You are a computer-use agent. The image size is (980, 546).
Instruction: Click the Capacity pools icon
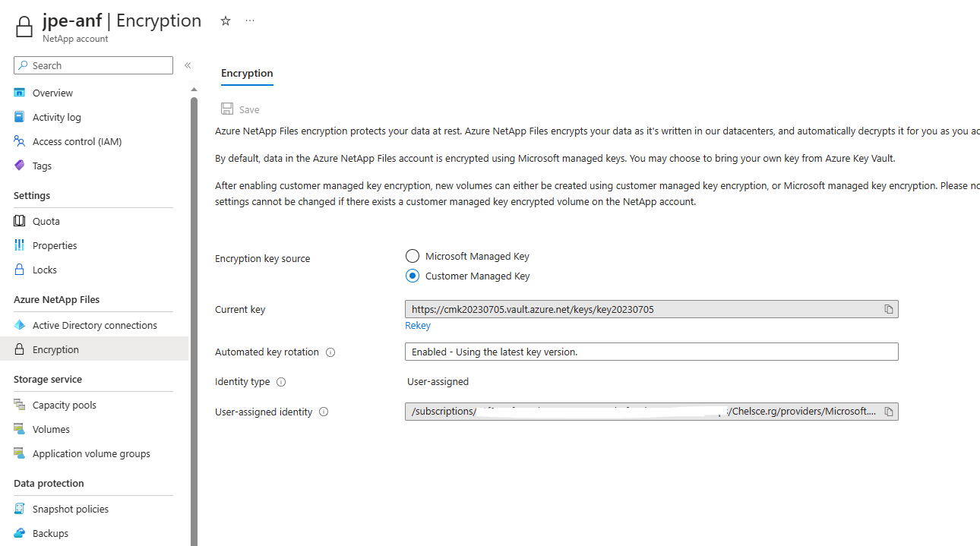(20, 405)
